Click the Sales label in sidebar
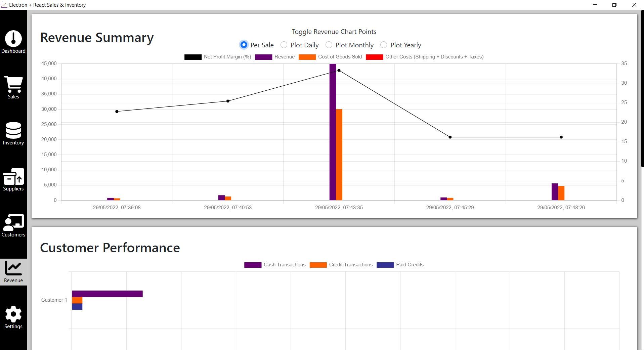The height and width of the screenshot is (350, 644). pos(13,97)
